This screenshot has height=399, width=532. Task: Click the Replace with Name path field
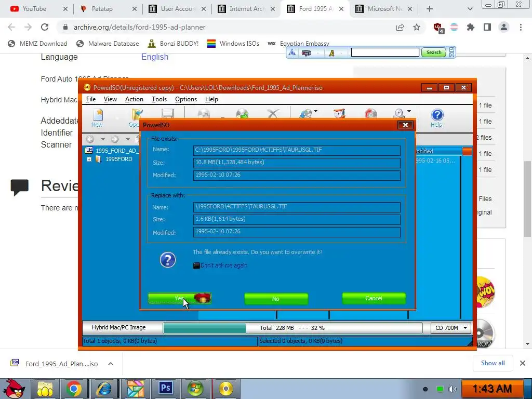pyautogui.click(x=297, y=207)
